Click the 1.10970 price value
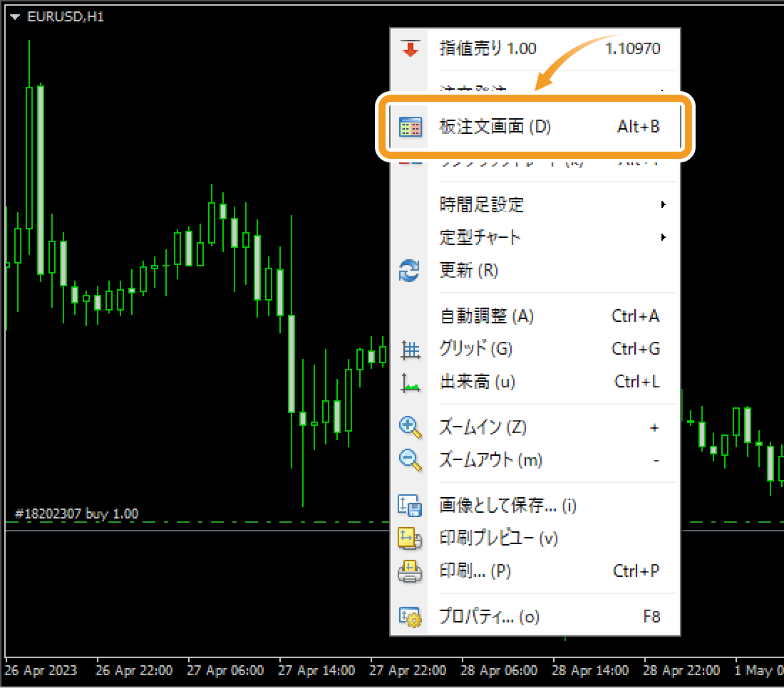This screenshot has height=688, width=784. point(632,48)
